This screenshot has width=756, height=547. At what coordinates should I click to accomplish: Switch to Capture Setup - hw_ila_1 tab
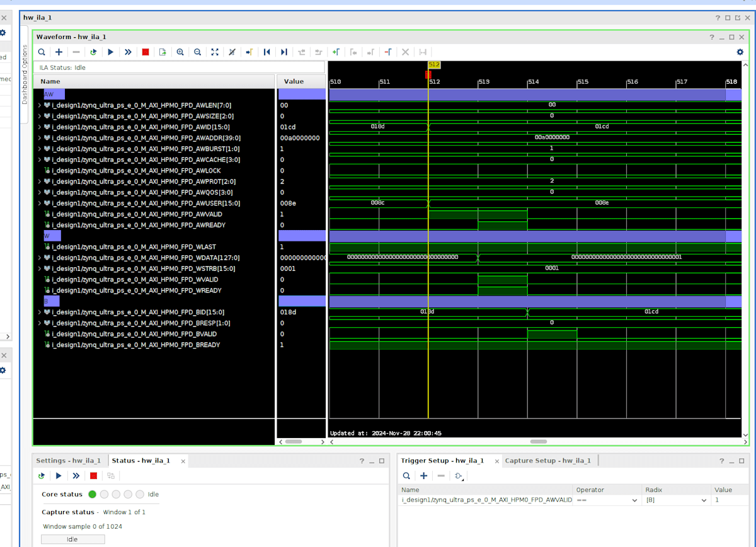coord(548,461)
